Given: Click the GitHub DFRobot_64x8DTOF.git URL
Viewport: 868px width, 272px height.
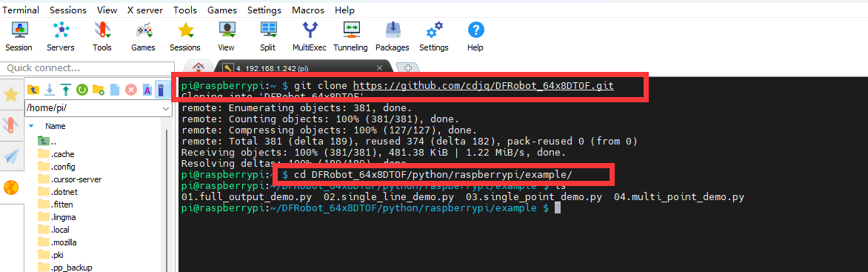Looking at the screenshot, I should (484, 86).
